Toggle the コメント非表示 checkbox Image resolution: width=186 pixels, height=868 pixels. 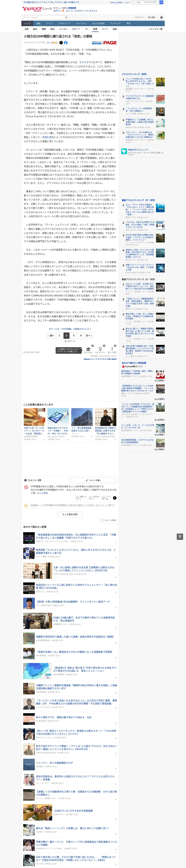coord(102,520)
